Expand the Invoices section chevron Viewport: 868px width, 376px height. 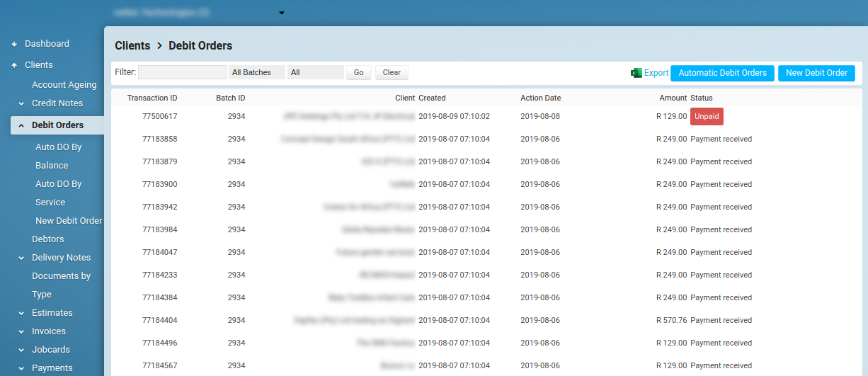(21, 331)
